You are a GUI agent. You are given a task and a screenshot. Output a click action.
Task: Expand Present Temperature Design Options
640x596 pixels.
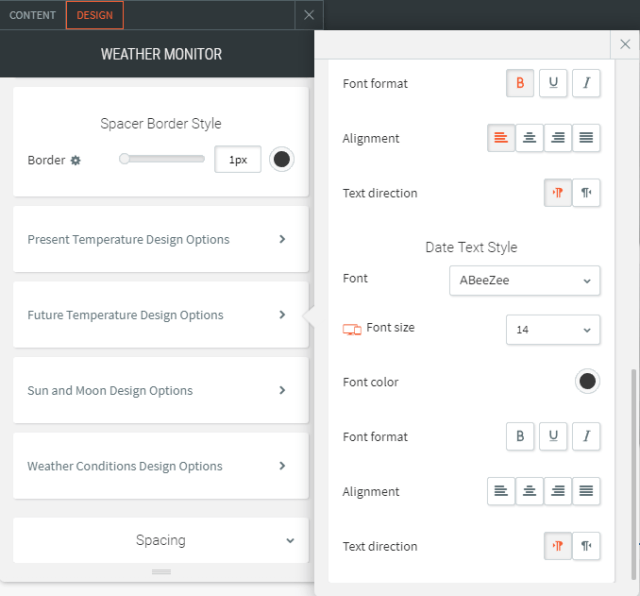161,239
